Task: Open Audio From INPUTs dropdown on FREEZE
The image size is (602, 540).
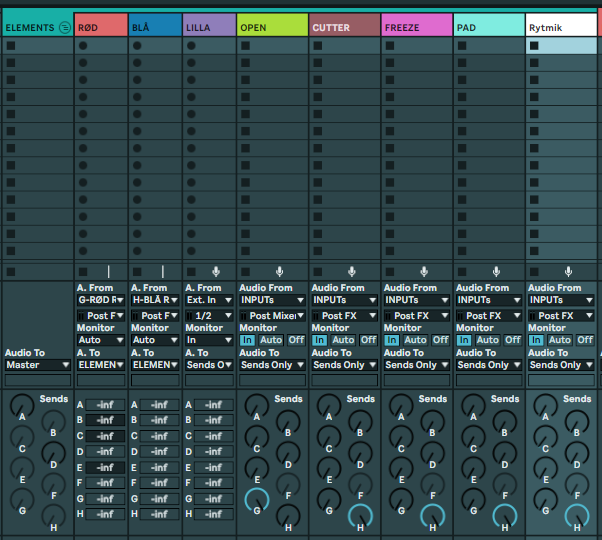Action: click(415, 300)
